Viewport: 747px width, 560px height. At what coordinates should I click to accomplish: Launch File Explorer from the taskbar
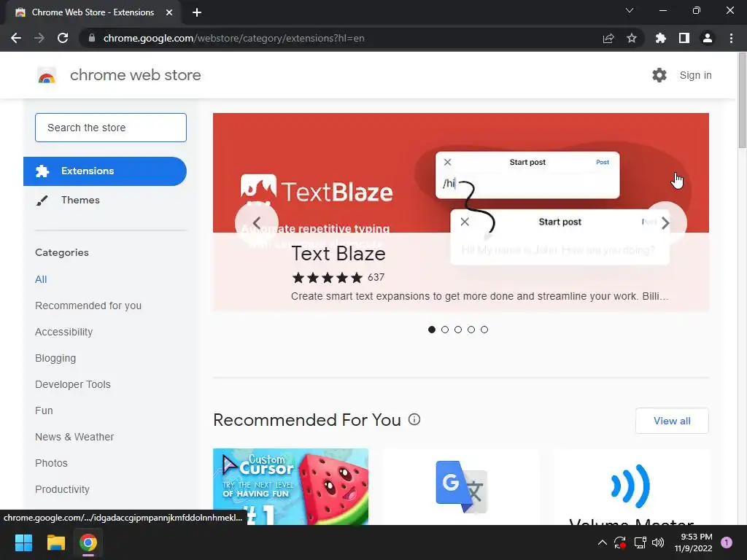click(x=55, y=542)
